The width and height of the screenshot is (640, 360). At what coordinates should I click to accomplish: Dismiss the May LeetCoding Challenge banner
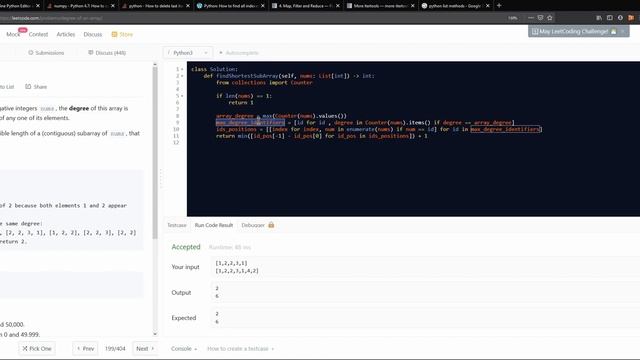[x=623, y=31]
